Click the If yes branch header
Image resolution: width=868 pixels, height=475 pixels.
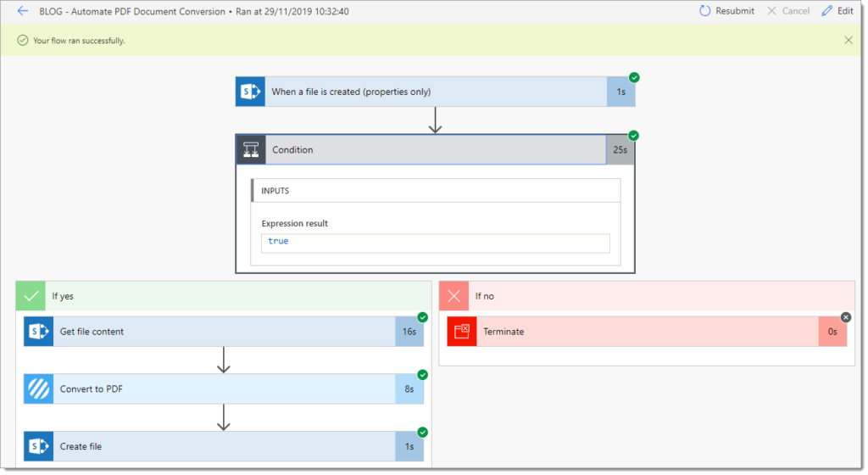(224, 296)
